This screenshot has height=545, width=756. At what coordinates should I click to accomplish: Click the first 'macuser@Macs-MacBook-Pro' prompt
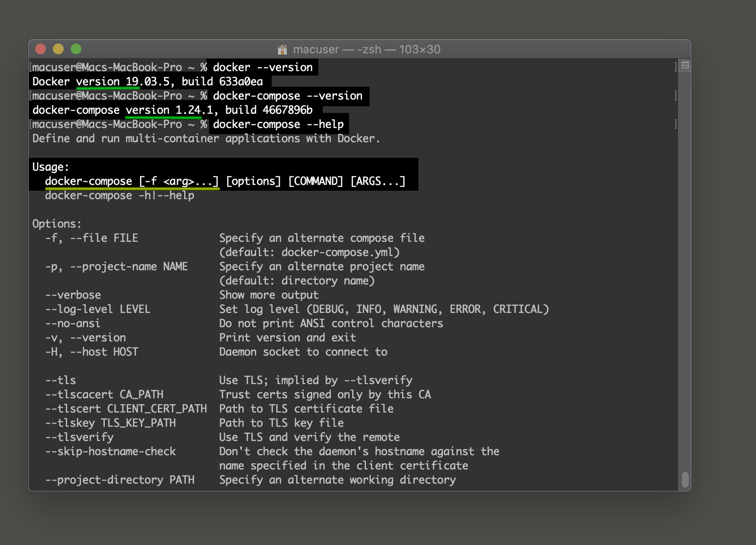coord(107,68)
